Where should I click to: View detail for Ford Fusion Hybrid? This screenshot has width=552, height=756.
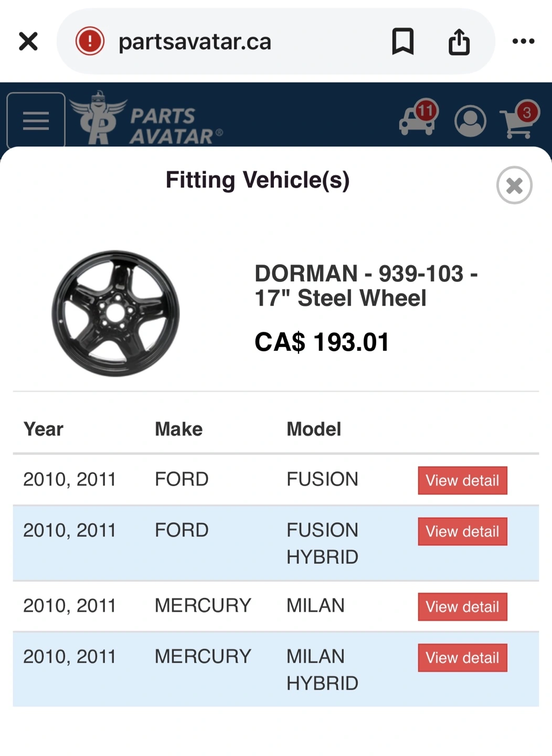point(462,531)
